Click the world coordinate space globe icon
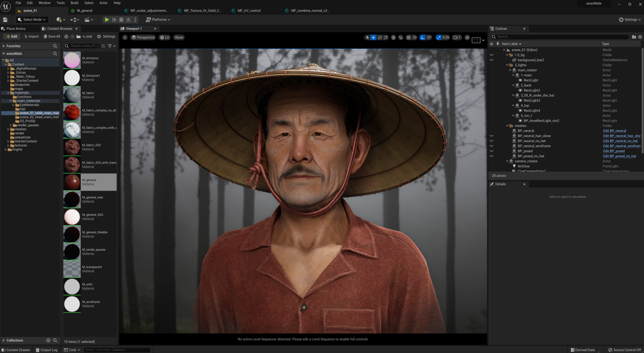The image size is (644, 353). coord(393,38)
